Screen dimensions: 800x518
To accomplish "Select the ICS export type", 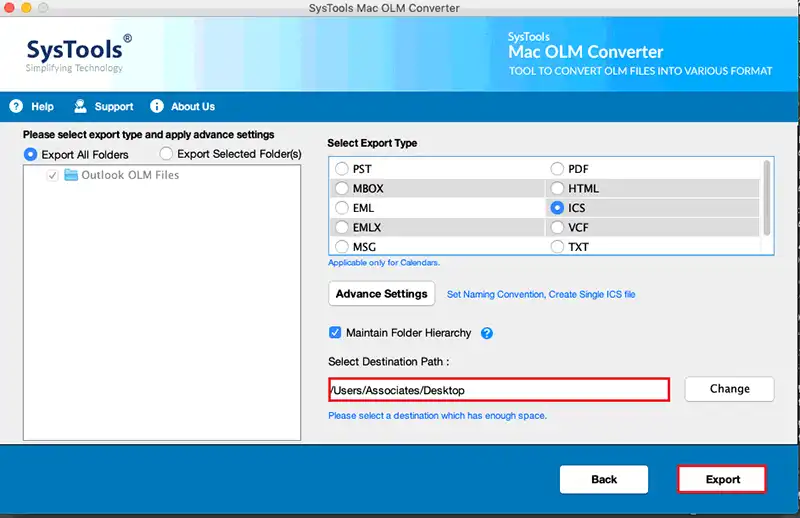I will pyautogui.click(x=557, y=208).
